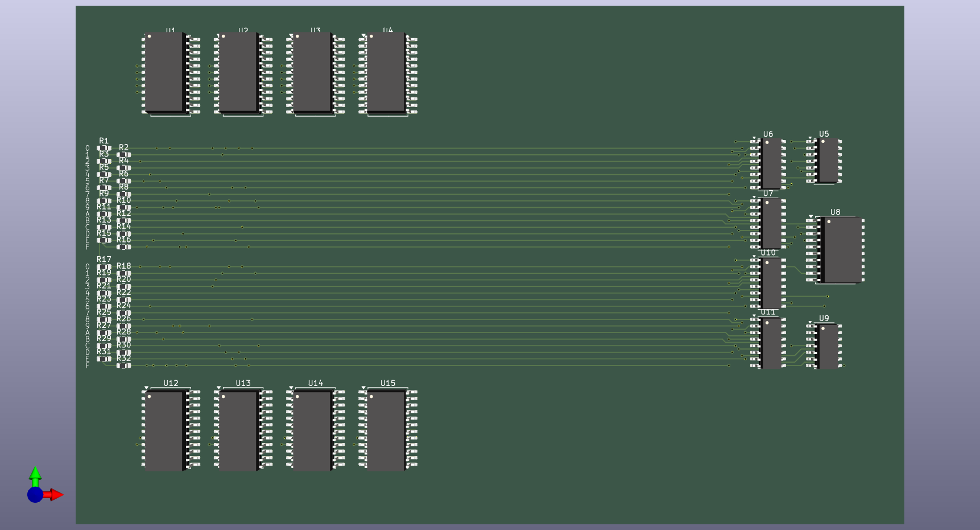Image resolution: width=980 pixels, height=530 pixels.
Task: Pick the U4 chip in the top row
Action: [386, 72]
